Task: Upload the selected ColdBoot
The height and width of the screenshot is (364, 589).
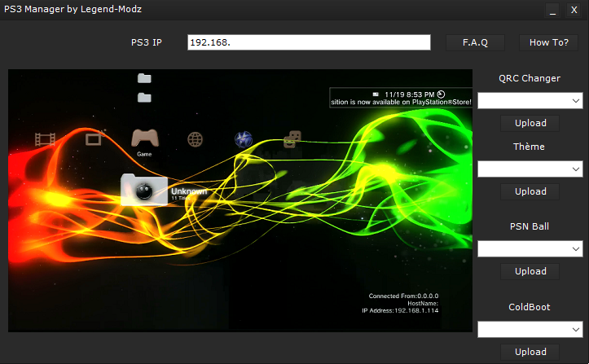Action: click(x=530, y=352)
